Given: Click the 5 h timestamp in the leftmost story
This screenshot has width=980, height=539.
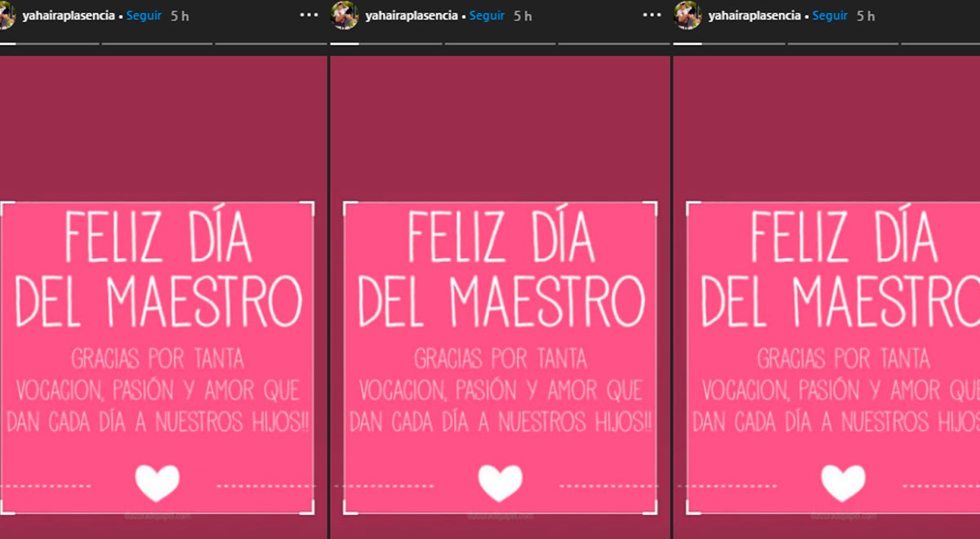Looking at the screenshot, I should pyautogui.click(x=180, y=16).
